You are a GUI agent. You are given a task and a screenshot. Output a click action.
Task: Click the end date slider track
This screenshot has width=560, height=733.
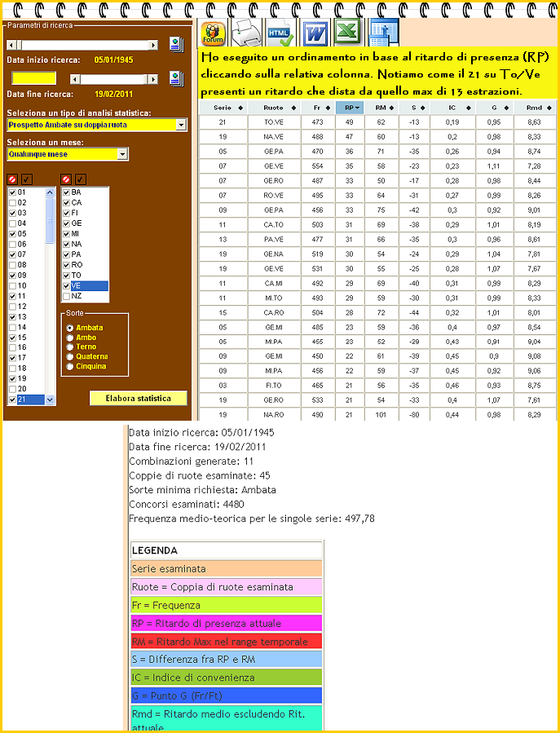coord(114,79)
